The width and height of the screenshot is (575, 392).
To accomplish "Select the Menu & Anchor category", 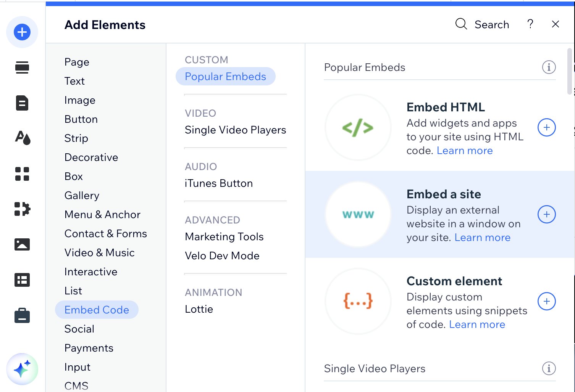I will pos(102,215).
